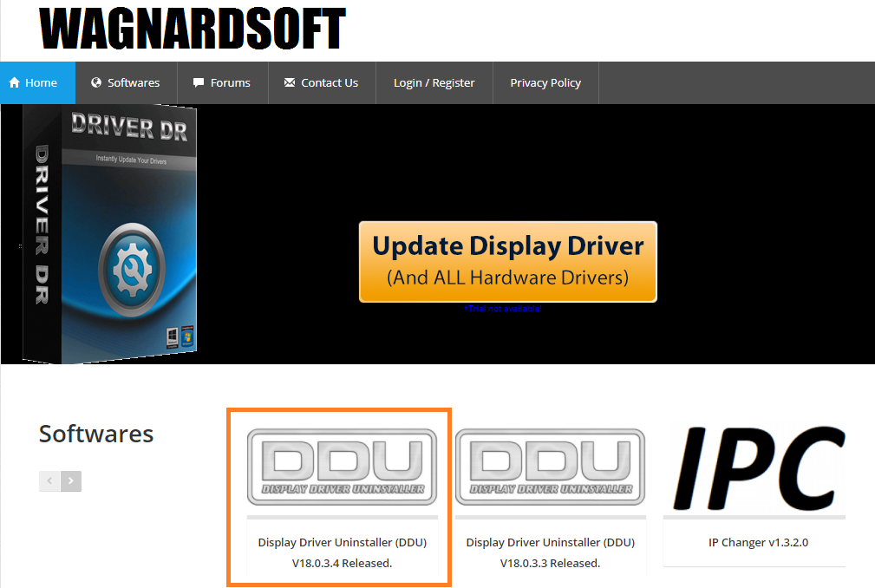Click the DDU logo for V18.0.3.3
The height and width of the screenshot is (588, 875).
coord(550,467)
